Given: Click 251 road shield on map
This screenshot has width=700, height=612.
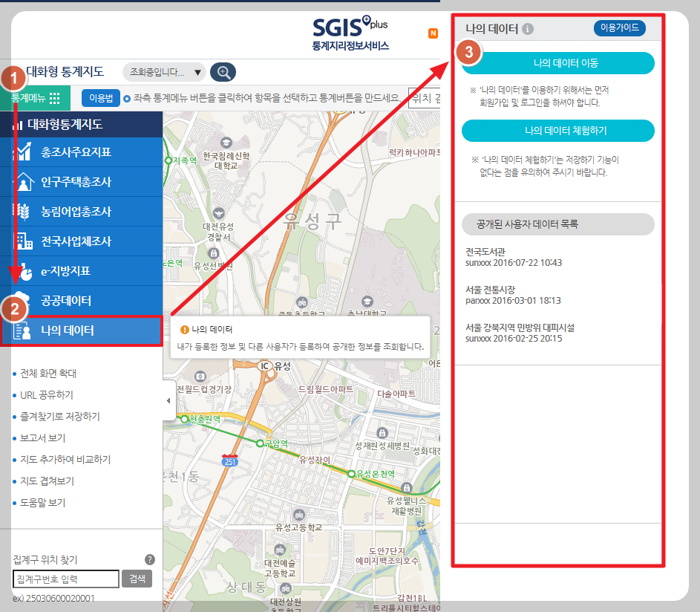Looking at the screenshot, I should (230, 460).
